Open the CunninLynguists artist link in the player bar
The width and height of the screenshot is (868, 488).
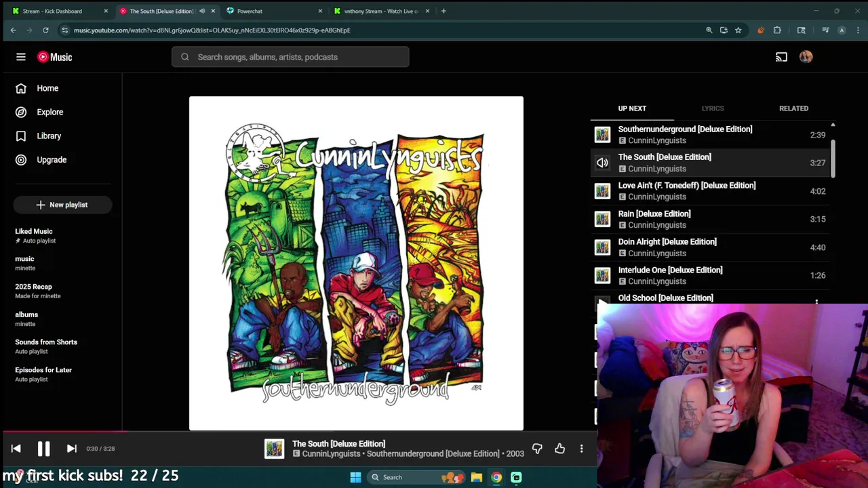[x=333, y=453]
